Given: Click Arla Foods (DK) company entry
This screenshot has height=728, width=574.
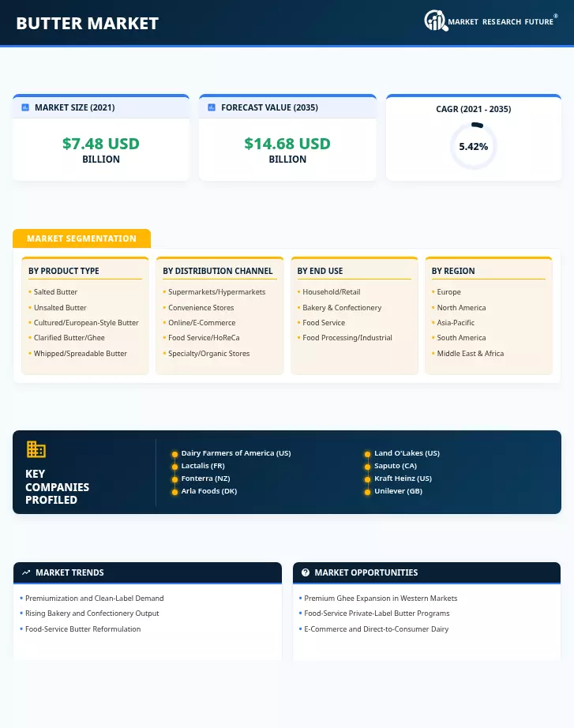Looking at the screenshot, I should (209, 491).
